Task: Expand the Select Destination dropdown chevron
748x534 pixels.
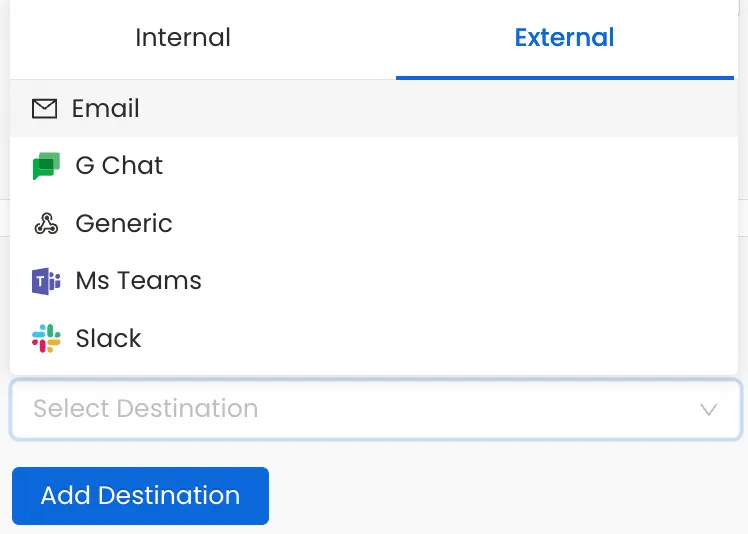Action: 709,409
